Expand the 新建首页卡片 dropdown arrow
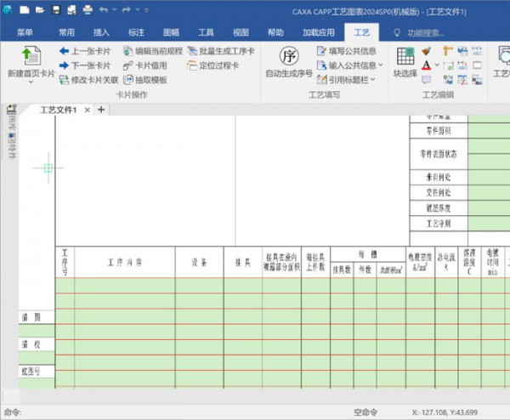The height and width of the screenshot is (420, 510). click(31, 82)
